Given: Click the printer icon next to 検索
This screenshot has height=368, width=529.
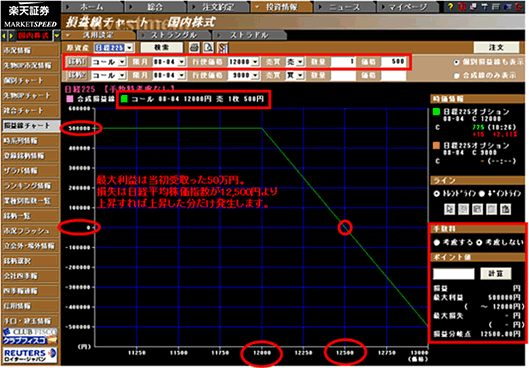Looking at the screenshot, I should tap(194, 48).
